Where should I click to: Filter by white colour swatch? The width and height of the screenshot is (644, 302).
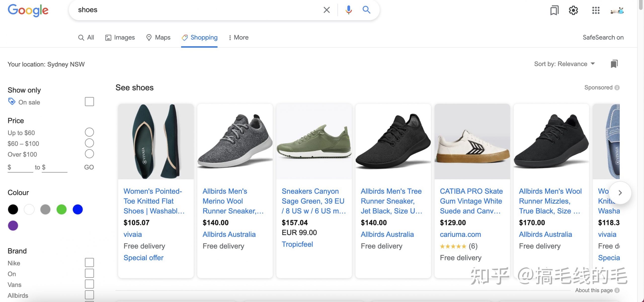(29, 209)
